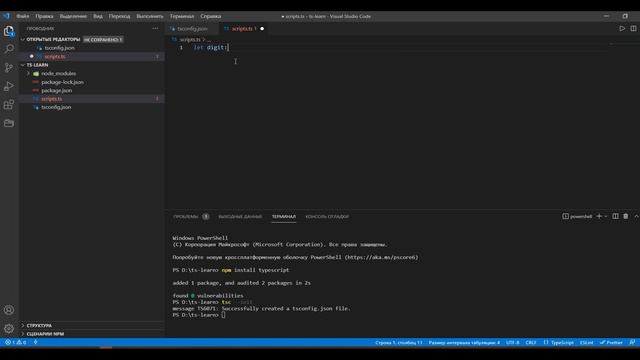The height and width of the screenshot is (360, 640).
Task: Open tsconfig.json in the TS-LEARN tree
Action: 56,107
